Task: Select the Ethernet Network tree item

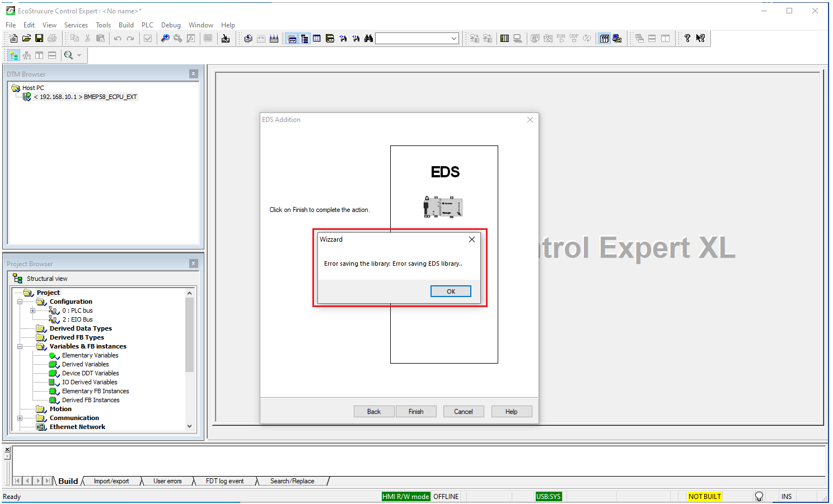Action: 77,427
